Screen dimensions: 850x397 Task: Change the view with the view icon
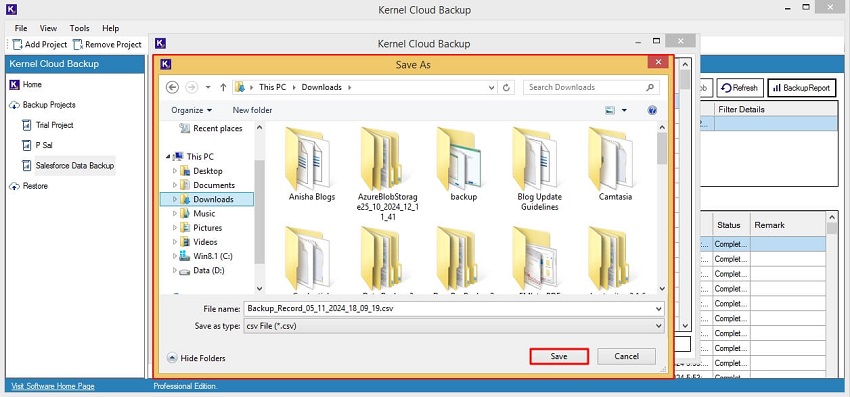click(x=610, y=110)
